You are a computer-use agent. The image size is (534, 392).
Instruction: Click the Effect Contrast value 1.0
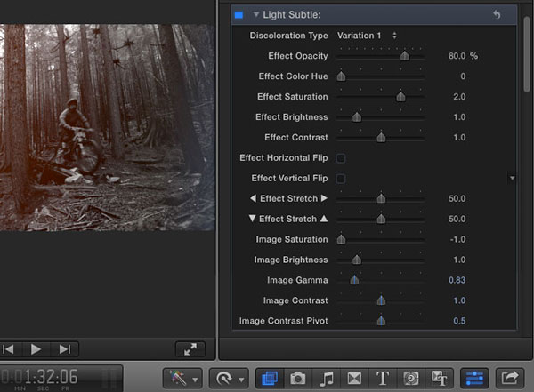459,138
